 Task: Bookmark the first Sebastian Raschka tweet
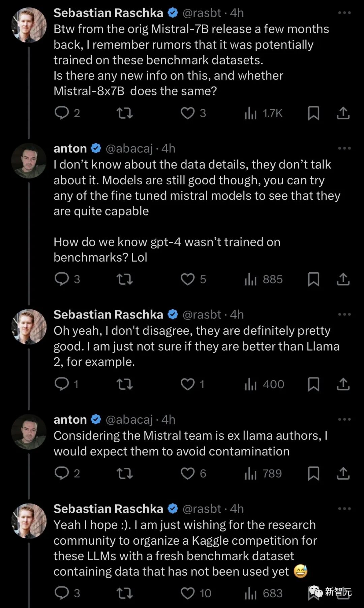313,113
